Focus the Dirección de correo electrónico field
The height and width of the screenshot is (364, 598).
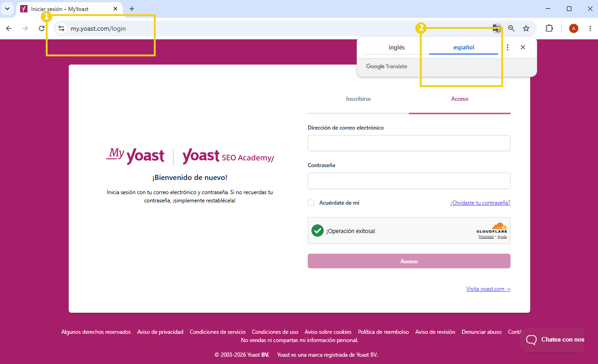point(409,143)
